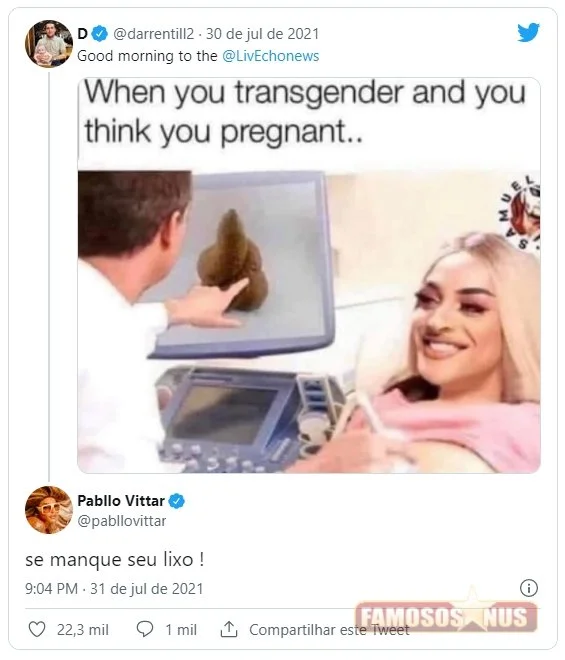565x660 pixels.
Task: Open the tweet info circle icon
Action: [x=529, y=588]
